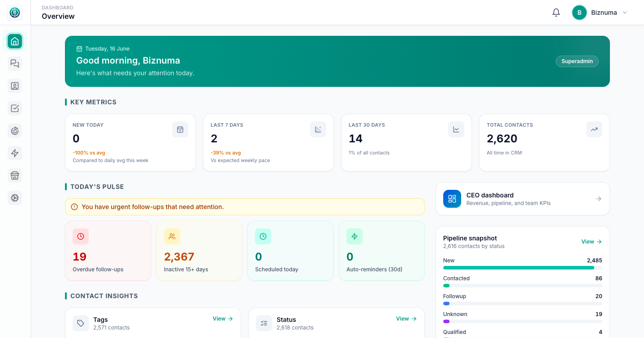Click the Qualified row in Pipeline snapshot
This screenshot has width=644, height=338.
(x=523, y=332)
